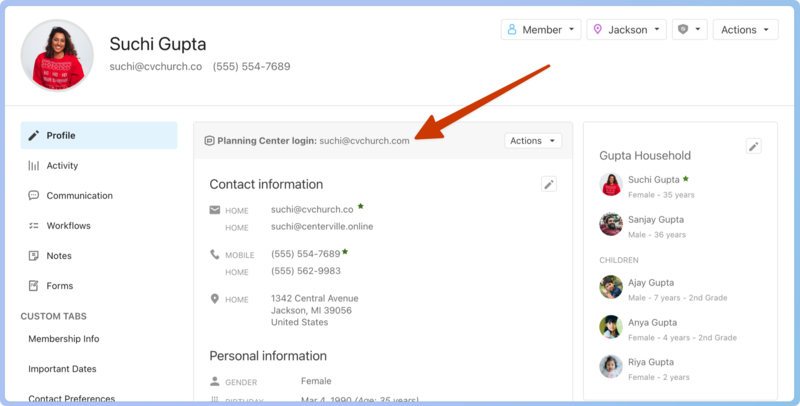Click the Workflows checklist icon
The width and height of the screenshot is (800, 406).
34,226
